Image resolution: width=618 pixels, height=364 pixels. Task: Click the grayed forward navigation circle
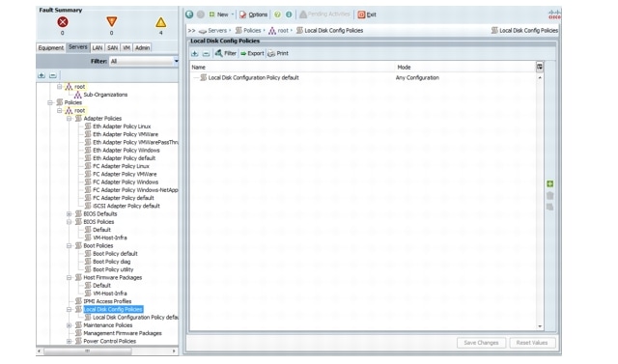tap(201, 14)
